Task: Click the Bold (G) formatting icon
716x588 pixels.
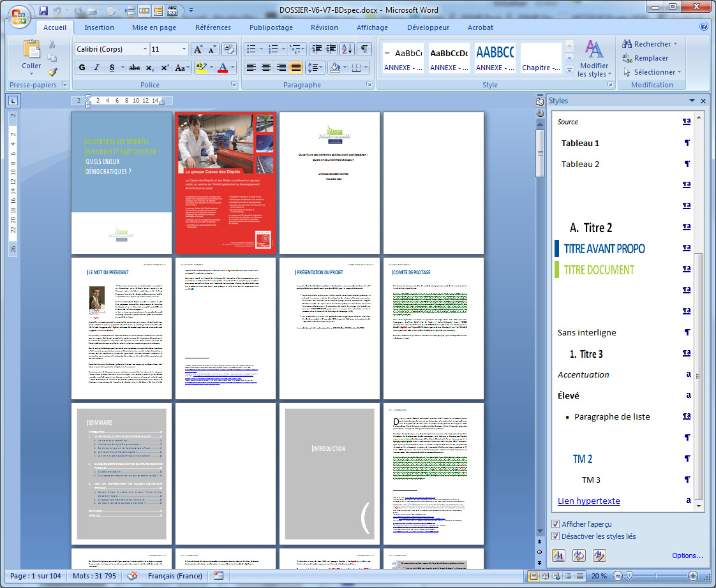Action: 82,68
